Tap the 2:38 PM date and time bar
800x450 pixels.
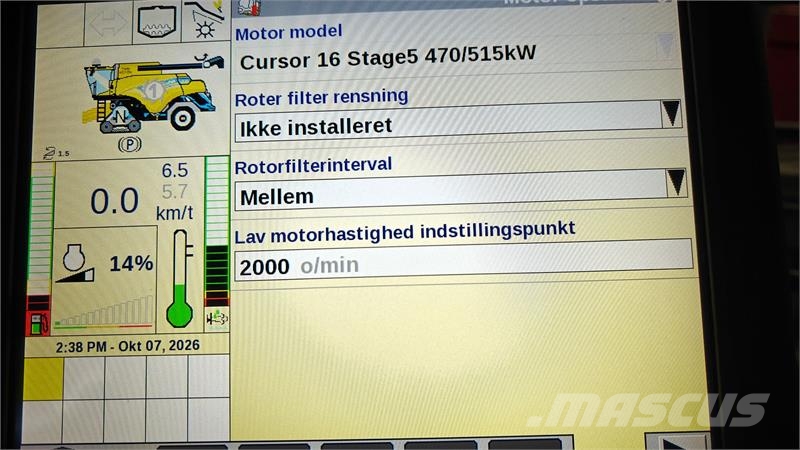(128, 346)
